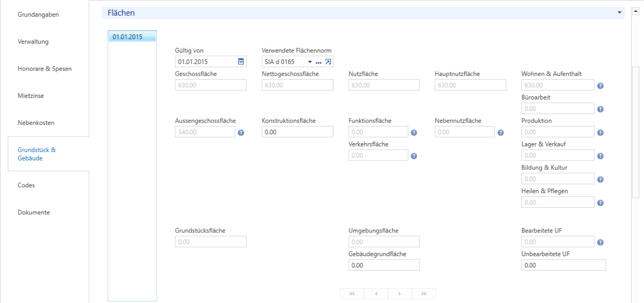Viewport: 644px width, 303px height.
Task: Open the Codes tab
Action: point(26,186)
